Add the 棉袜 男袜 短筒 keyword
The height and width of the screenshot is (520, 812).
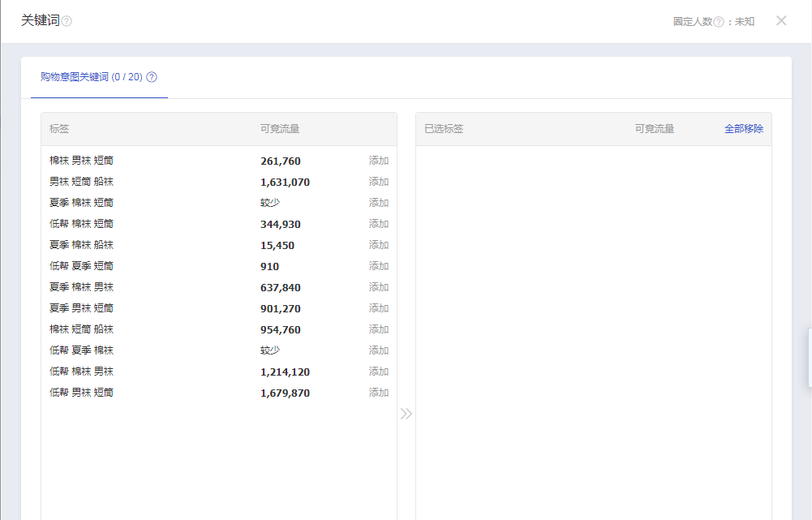pyautogui.click(x=379, y=161)
